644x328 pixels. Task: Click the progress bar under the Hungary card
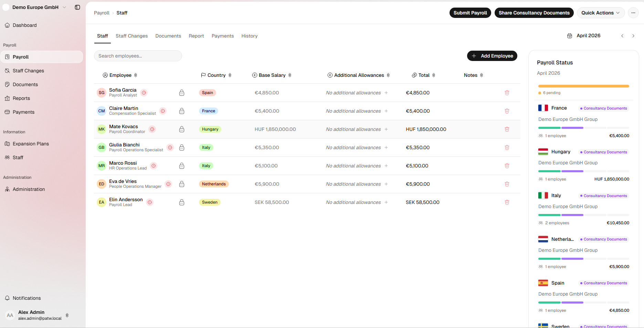pos(584,171)
